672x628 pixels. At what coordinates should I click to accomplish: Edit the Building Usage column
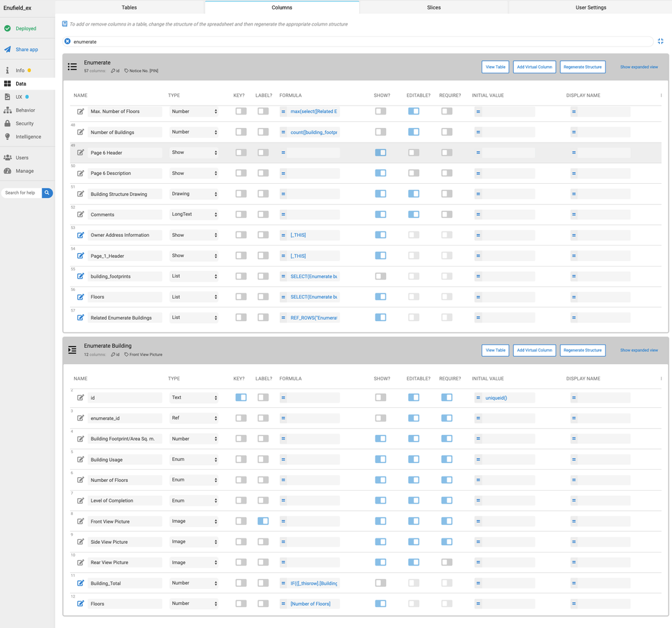[80, 460]
